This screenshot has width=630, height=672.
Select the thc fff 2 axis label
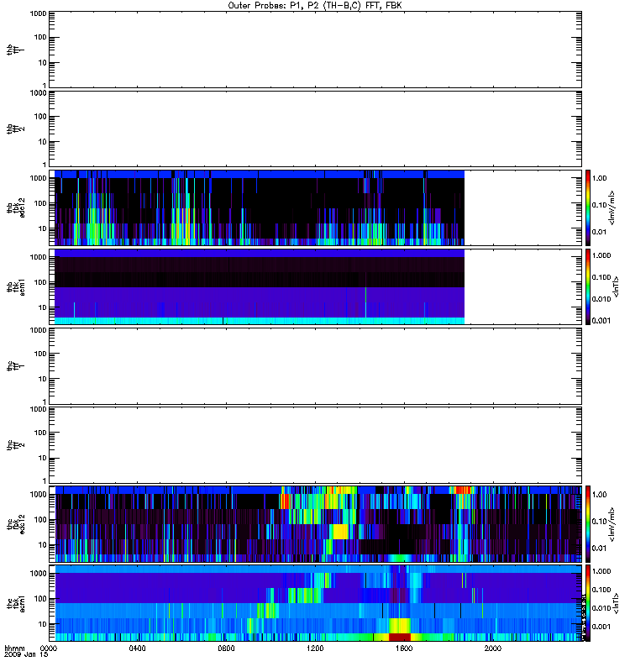tap(15, 445)
